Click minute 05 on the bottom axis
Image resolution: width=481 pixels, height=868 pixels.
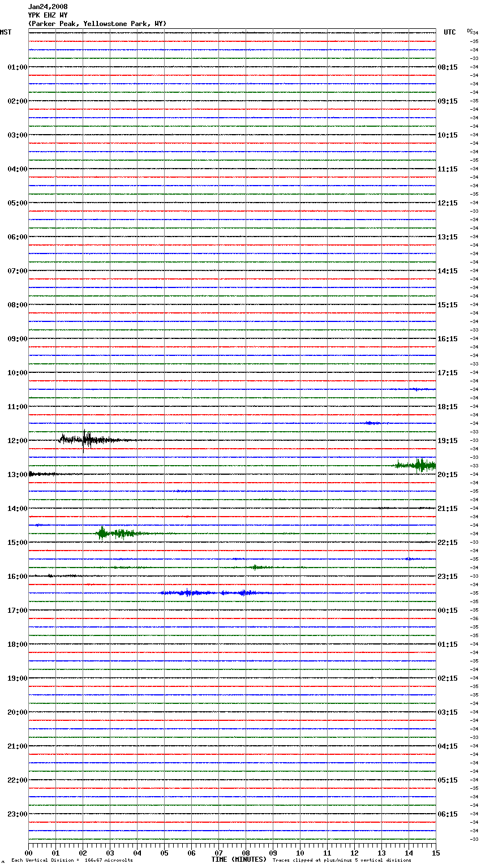pyautogui.click(x=165, y=853)
